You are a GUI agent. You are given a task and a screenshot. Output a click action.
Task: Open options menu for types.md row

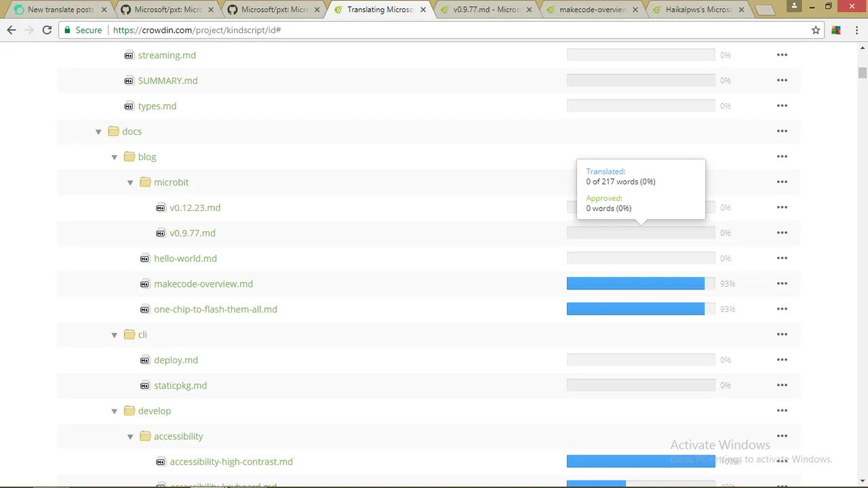(x=782, y=106)
